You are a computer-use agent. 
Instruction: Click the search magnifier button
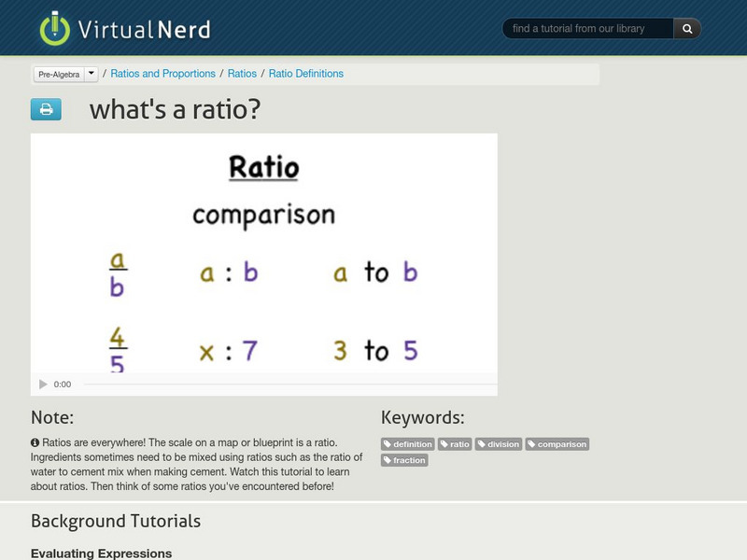[687, 29]
